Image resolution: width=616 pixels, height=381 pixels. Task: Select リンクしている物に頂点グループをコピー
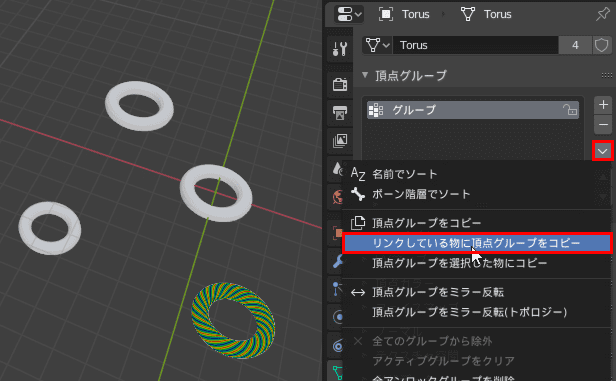tap(477, 243)
